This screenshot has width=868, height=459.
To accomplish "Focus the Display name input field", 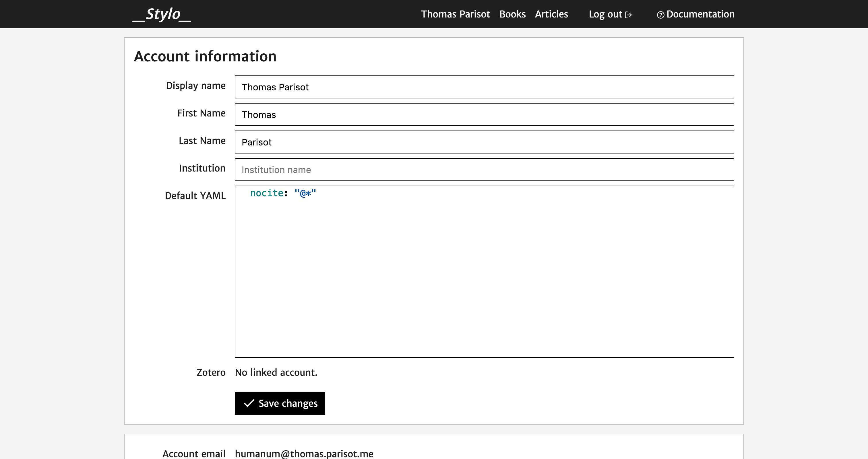I will [x=484, y=87].
